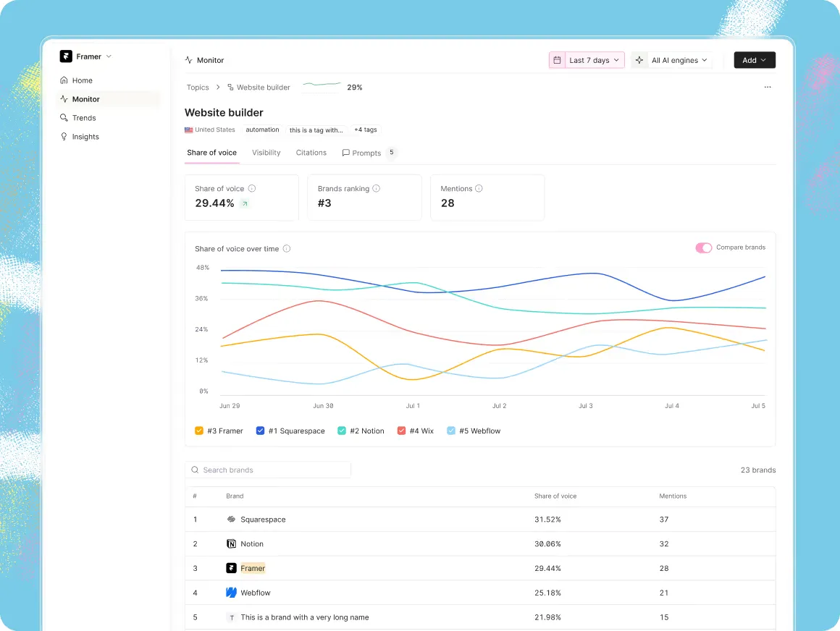Open the three-dot more options menu
This screenshot has width=840, height=631.
pos(768,87)
